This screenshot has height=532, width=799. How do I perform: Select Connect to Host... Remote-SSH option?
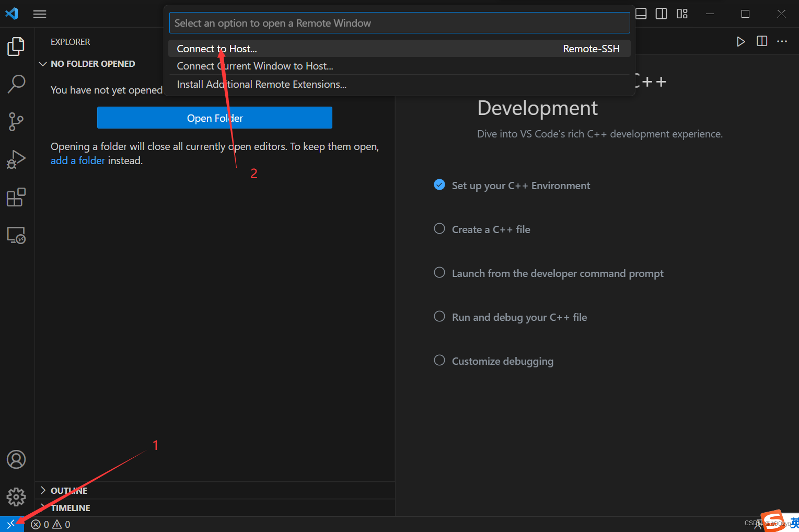pyautogui.click(x=399, y=49)
